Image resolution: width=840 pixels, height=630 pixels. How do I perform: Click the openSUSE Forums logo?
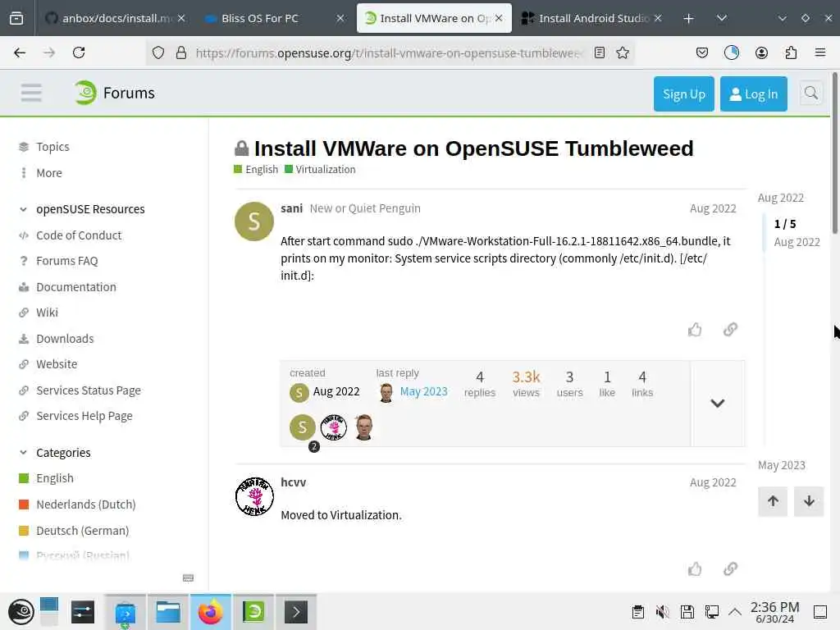tap(114, 93)
